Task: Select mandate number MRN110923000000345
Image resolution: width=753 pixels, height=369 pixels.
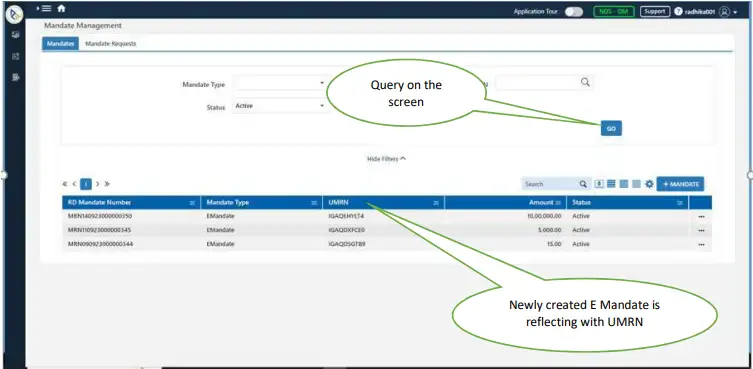Action: [x=99, y=230]
